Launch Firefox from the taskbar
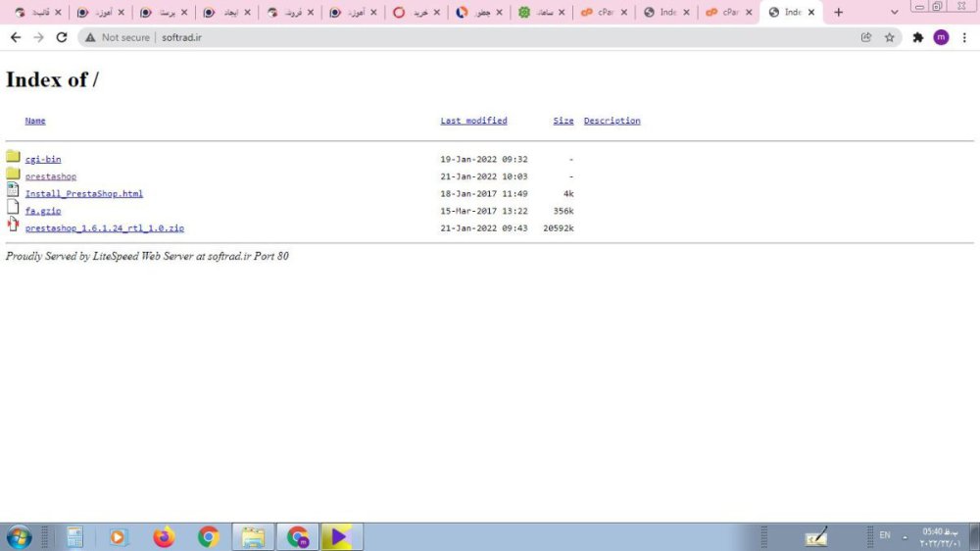Image resolution: width=980 pixels, height=551 pixels. click(x=164, y=537)
